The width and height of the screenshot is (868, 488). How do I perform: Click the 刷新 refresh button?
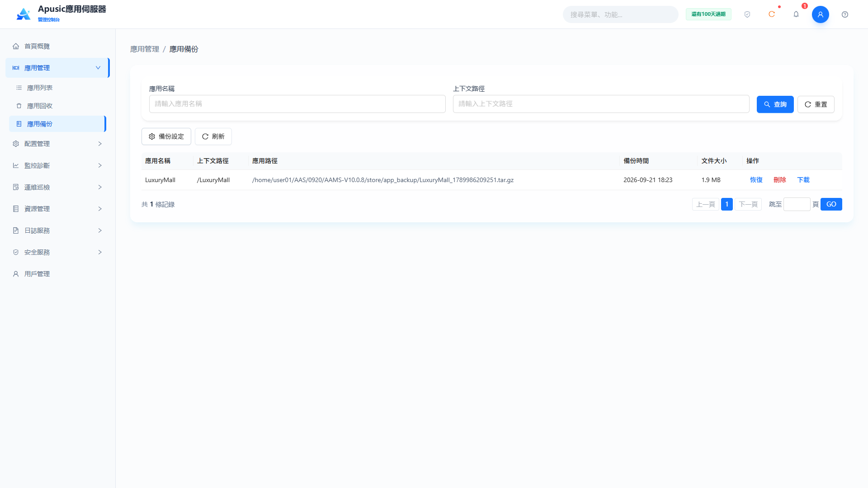(x=213, y=136)
